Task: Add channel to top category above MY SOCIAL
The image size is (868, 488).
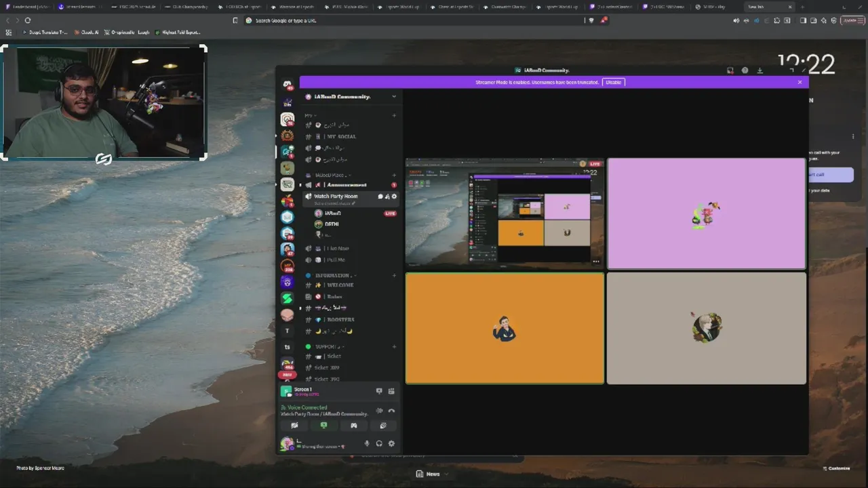Action: pyautogui.click(x=394, y=116)
